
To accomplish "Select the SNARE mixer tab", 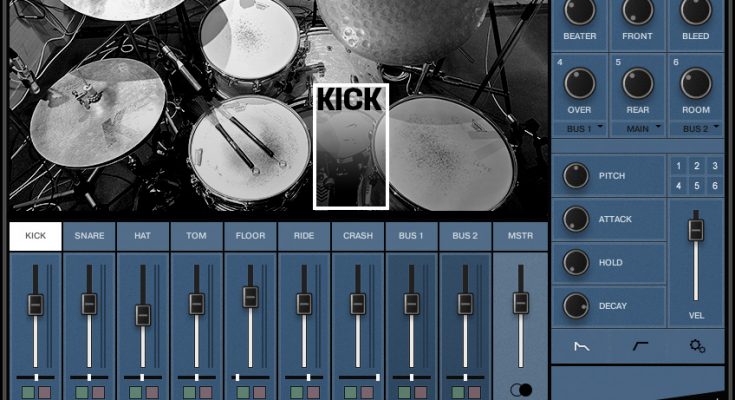I will tap(89, 236).
